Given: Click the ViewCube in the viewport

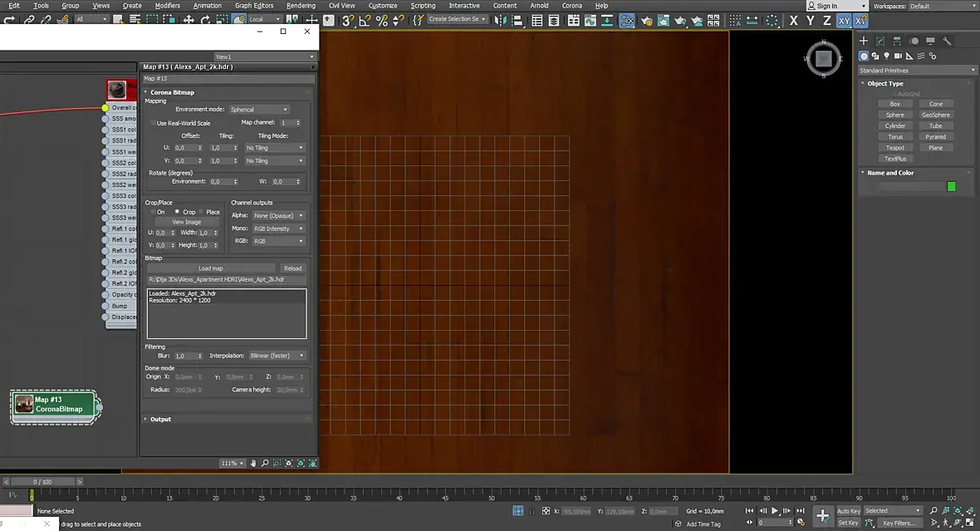Looking at the screenshot, I should tap(823, 58).
